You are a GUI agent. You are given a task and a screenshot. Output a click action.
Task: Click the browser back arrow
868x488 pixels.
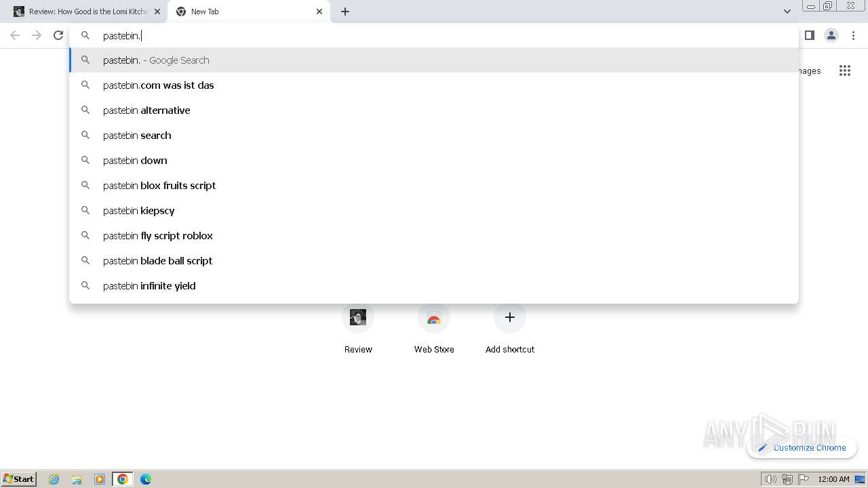[x=15, y=35]
